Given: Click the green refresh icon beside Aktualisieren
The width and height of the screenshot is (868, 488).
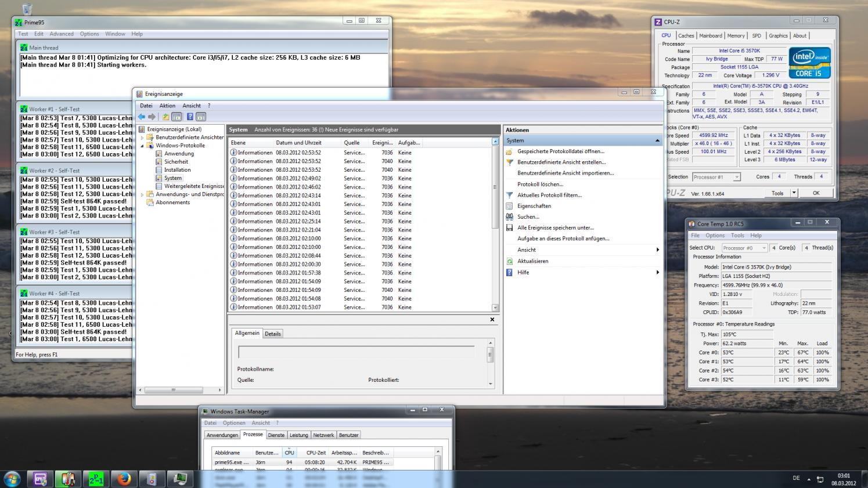Looking at the screenshot, I should click(x=509, y=261).
